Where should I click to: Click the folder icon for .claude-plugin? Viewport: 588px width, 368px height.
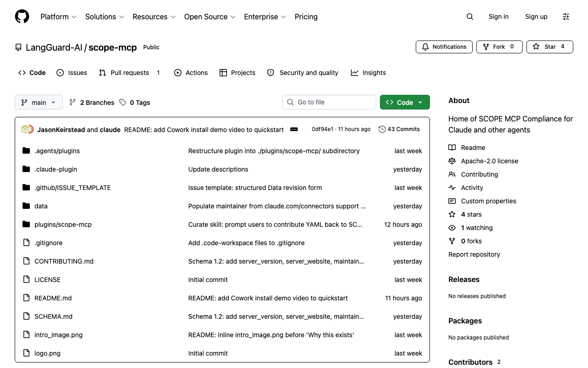point(26,169)
